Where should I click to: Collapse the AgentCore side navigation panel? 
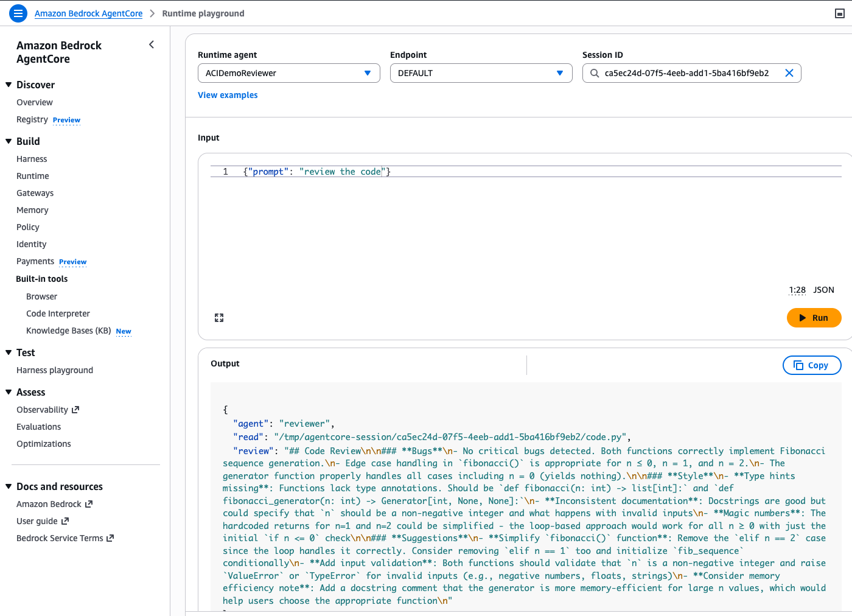[x=152, y=44]
